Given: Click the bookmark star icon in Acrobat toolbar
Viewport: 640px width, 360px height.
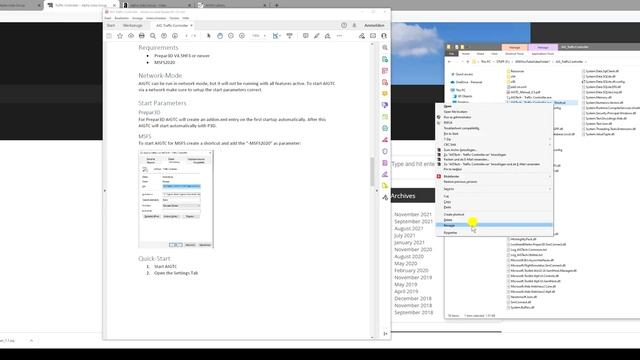Looking at the screenshot, I should click(120, 36).
